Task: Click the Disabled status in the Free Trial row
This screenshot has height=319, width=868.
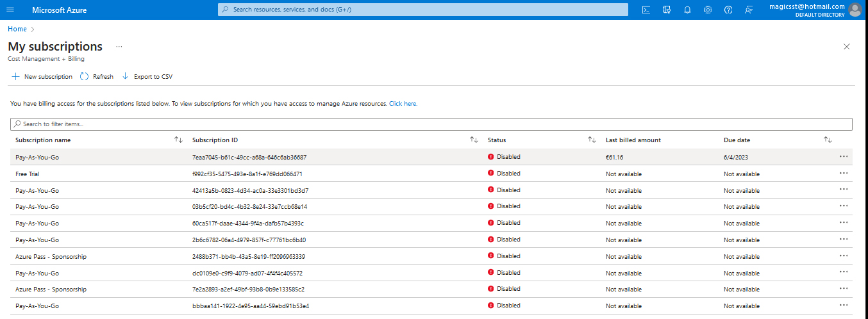Action: [x=504, y=173]
